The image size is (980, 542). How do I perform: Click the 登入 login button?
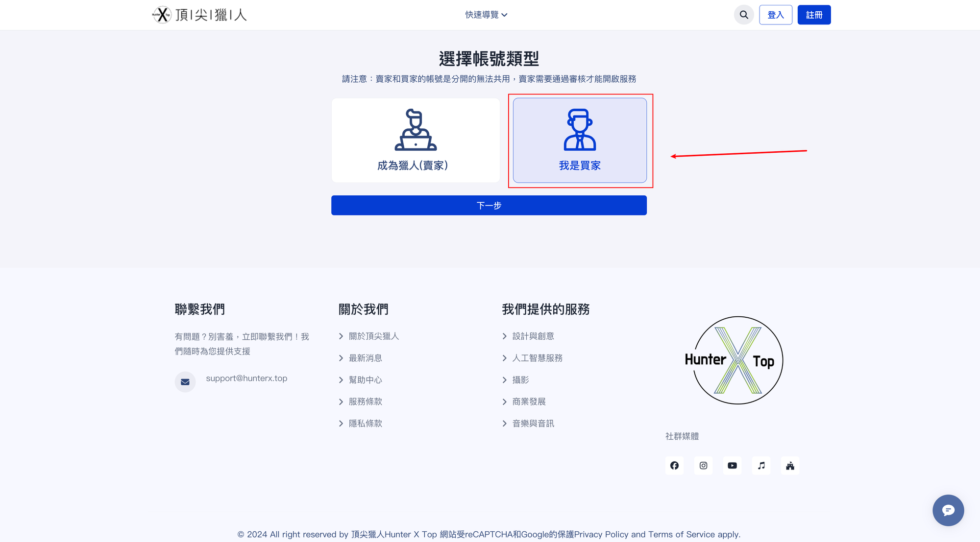[x=775, y=15]
